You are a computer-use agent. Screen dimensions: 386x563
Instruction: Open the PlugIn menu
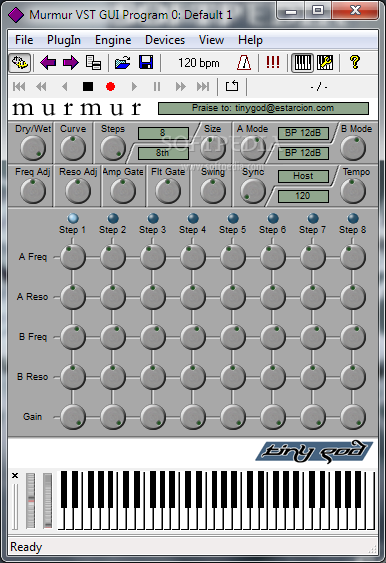(x=64, y=40)
